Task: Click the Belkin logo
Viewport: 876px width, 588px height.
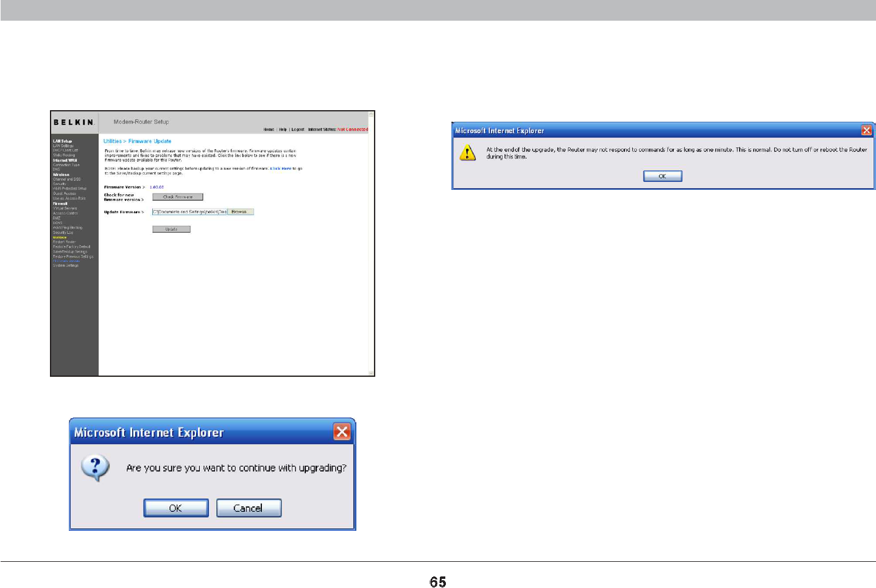Action: (x=74, y=122)
